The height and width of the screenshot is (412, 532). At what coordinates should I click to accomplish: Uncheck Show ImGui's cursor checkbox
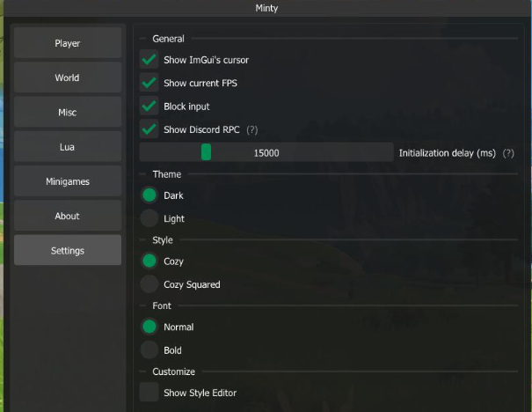coord(149,60)
